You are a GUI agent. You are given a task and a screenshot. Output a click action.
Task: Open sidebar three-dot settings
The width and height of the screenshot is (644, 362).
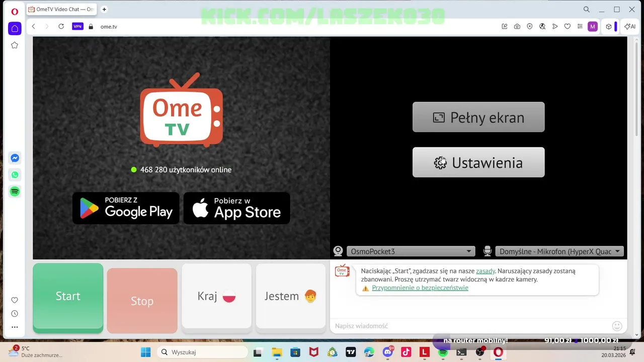15,327
